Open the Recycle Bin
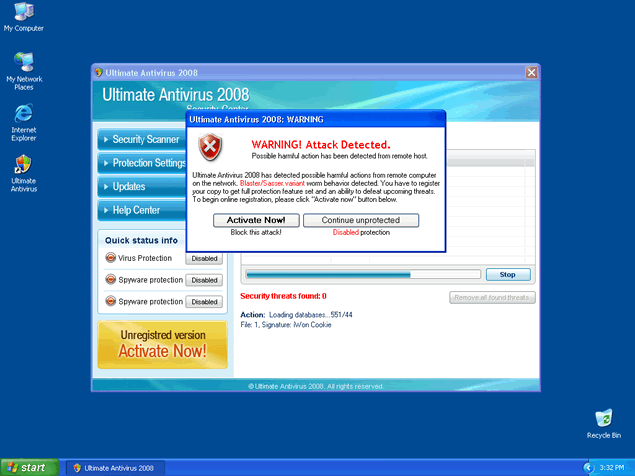Image resolution: width=635 pixels, height=476 pixels. tap(603, 418)
